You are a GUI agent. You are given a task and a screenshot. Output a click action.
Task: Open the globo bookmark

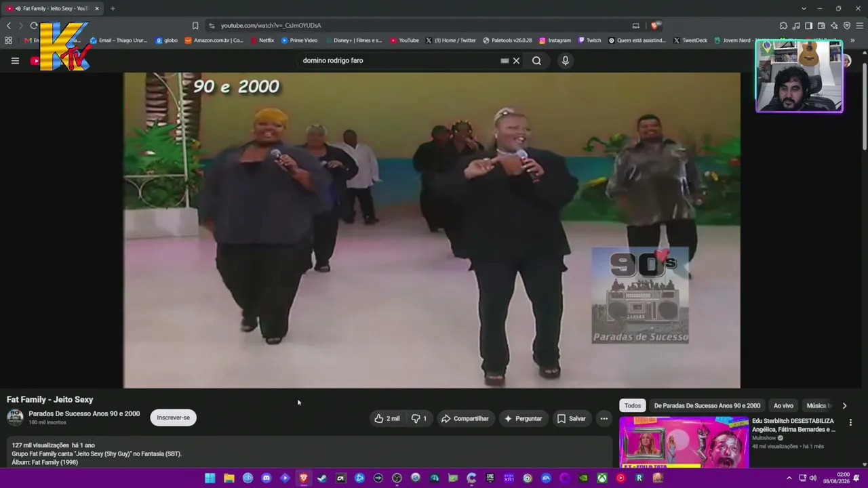[167, 41]
